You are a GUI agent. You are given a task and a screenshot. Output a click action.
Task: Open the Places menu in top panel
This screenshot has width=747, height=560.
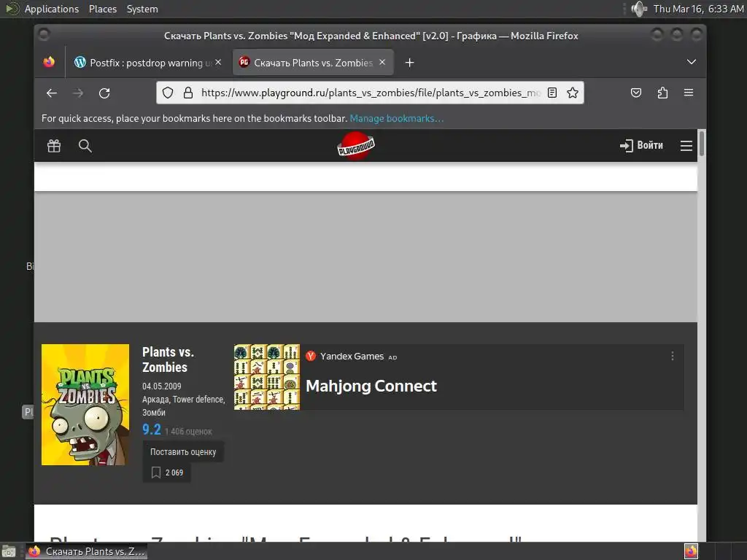[x=102, y=9]
